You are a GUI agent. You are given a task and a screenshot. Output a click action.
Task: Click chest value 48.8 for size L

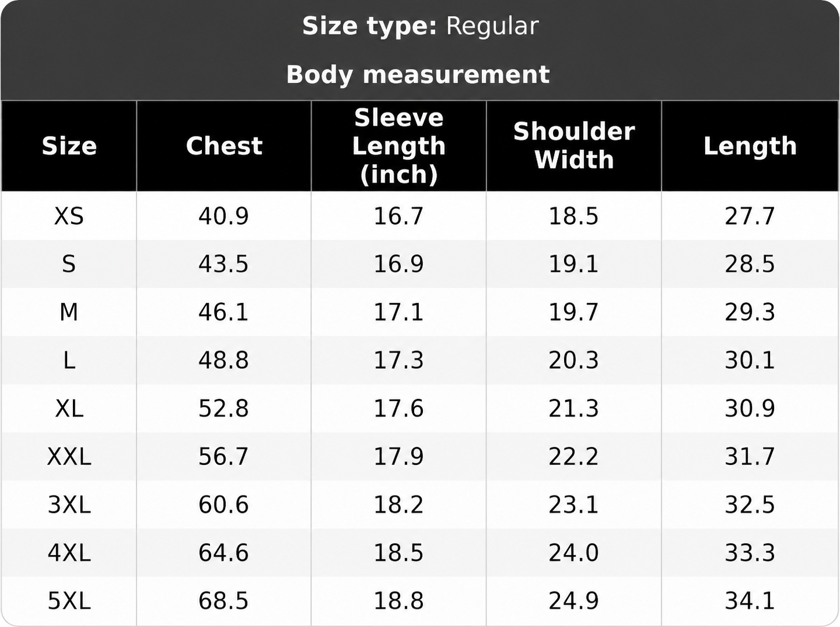tap(223, 360)
